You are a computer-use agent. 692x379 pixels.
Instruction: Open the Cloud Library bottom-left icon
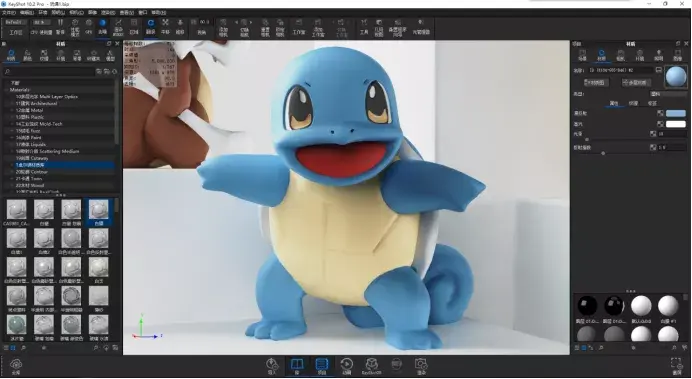tap(16, 366)
